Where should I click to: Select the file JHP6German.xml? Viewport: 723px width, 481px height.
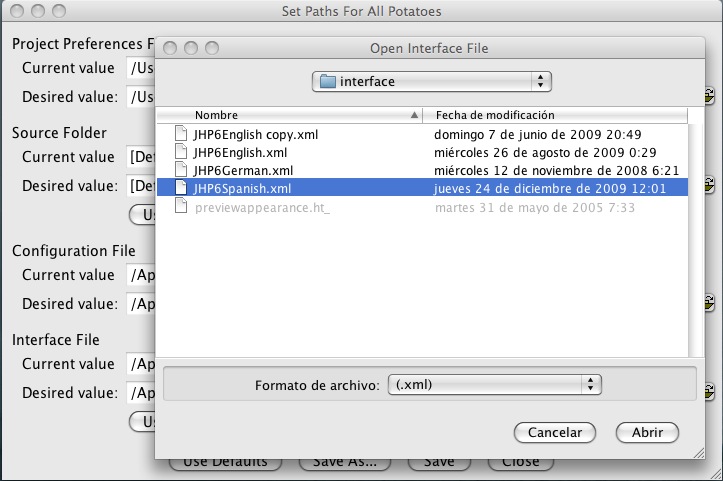point(243,170)
